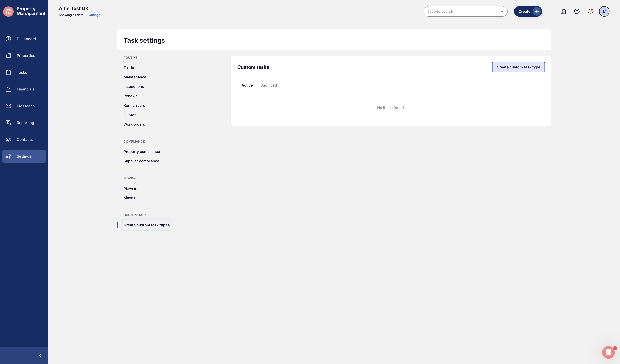Click the Messages envelope icon
Viewport: 620px width, 364px height.
(x=8, y=106)
